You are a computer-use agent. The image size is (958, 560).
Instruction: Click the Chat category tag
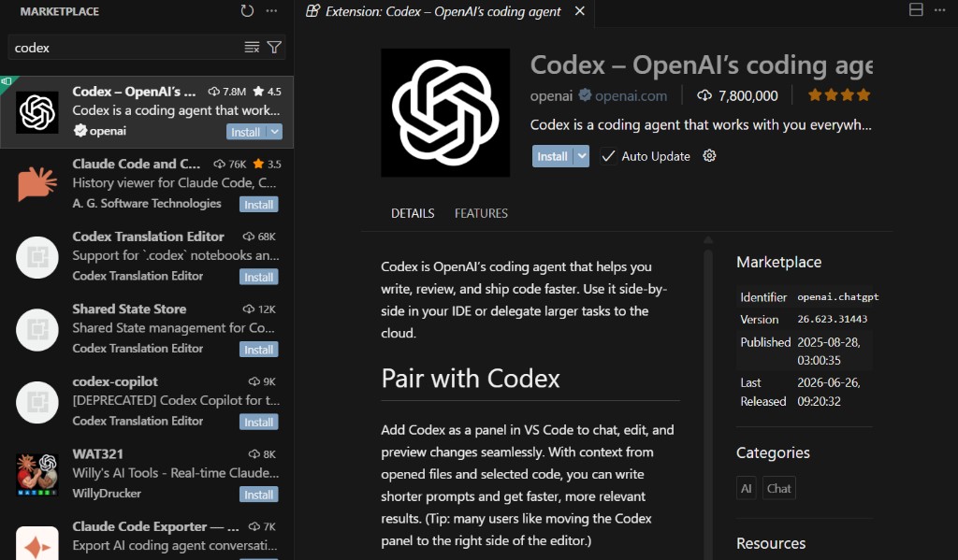[x=779, y=489]
